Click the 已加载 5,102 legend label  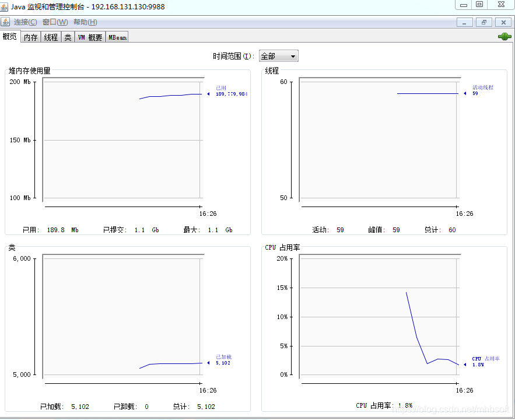pyautogui.click(x=223, y=360)
